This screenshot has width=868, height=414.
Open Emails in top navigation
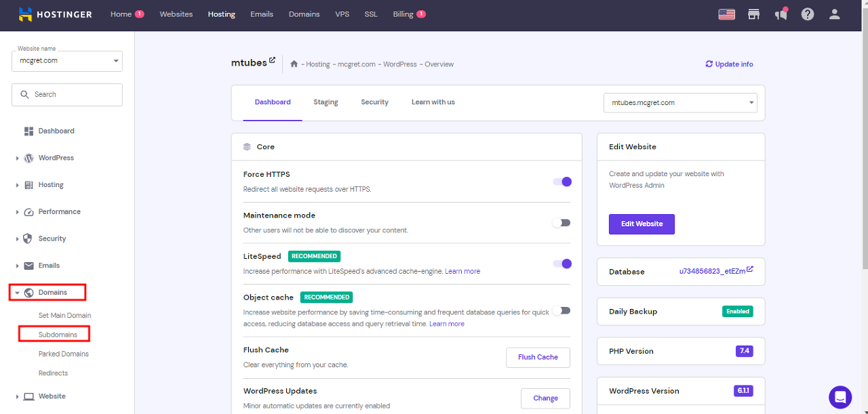pos(262,14)
